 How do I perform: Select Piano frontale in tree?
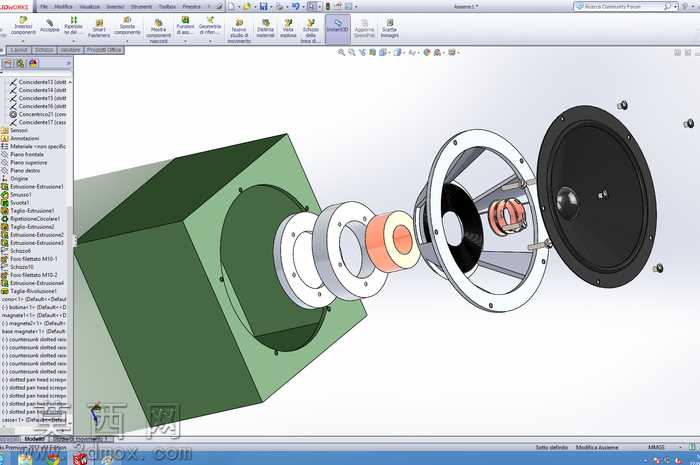[x=22, y=154]
